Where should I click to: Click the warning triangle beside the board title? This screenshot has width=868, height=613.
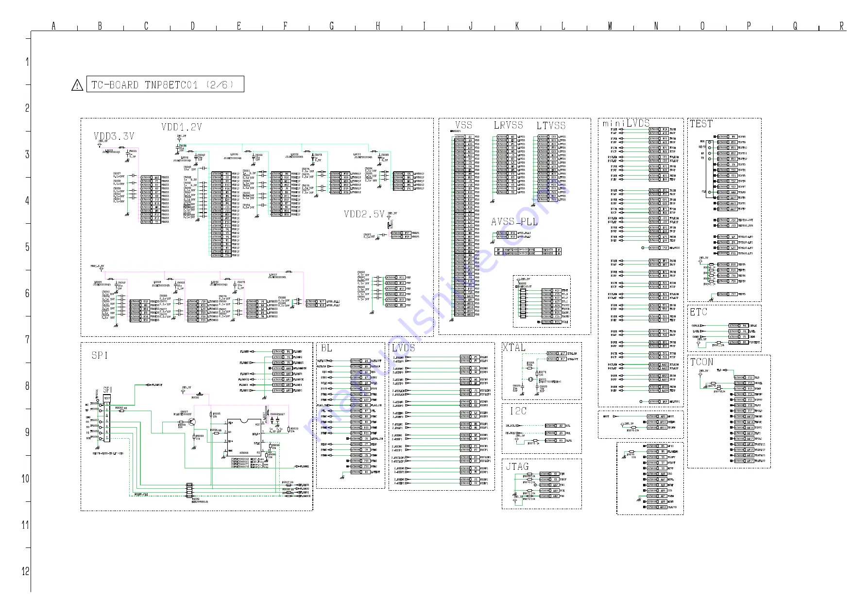click(x=77, y=85)
